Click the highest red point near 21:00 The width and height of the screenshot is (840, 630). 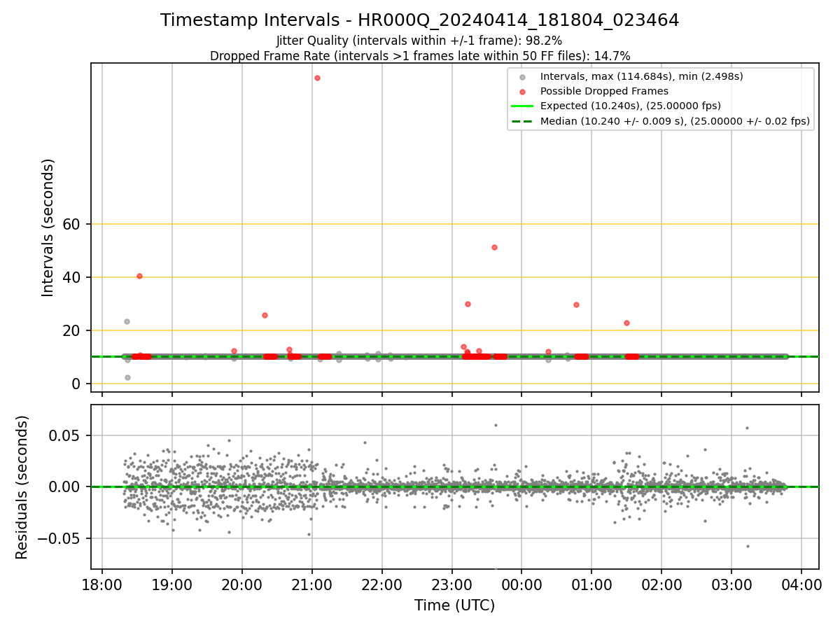tap(317, 78)
